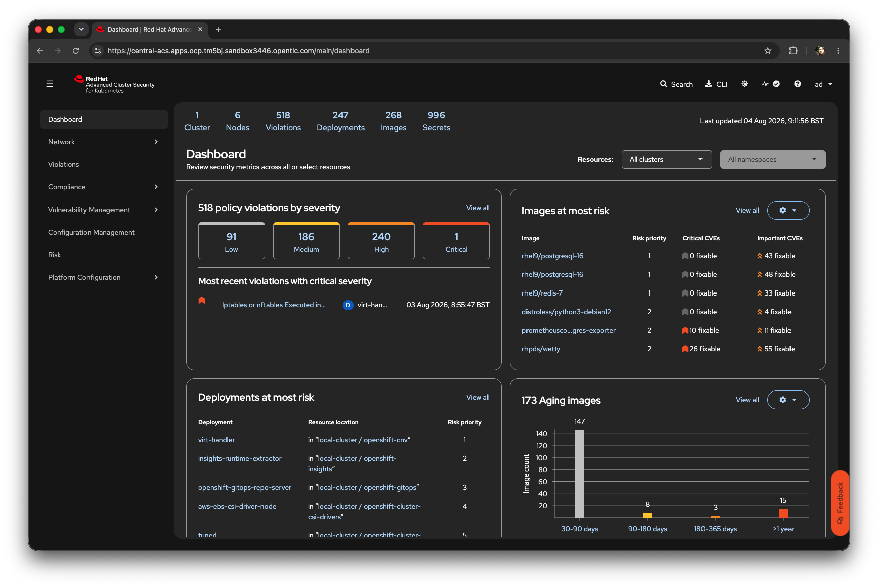The image size is (878, 588).
Task: Click View all for Images at most risk
Action: click(x=747, y=210)
